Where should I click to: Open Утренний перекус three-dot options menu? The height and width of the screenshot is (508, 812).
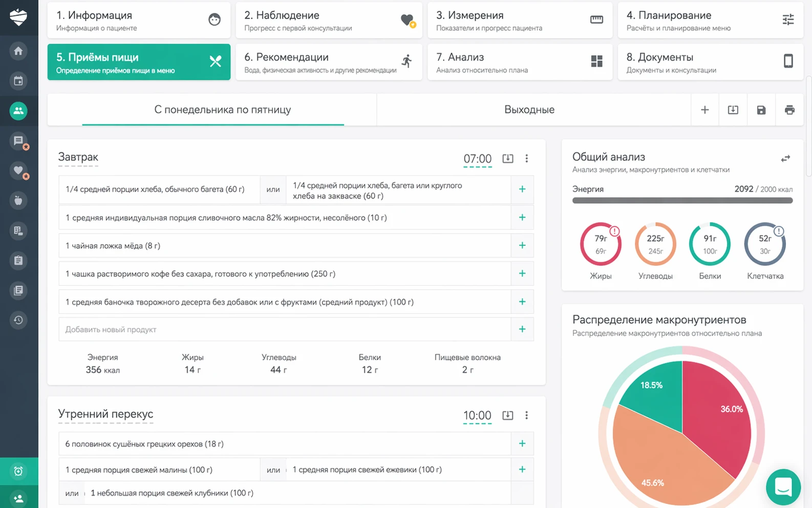point(526,415)
